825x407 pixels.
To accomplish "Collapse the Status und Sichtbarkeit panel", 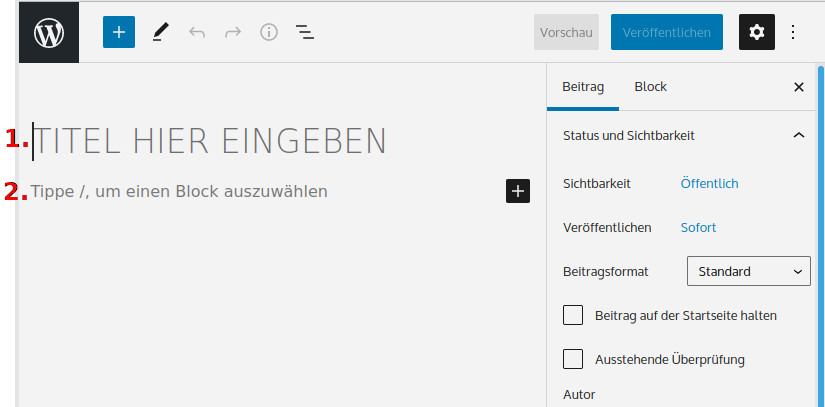I will (x=681, y=136).
